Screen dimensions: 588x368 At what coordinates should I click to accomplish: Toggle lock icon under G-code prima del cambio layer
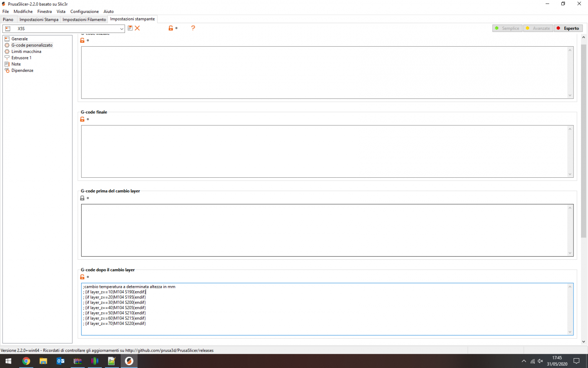tap(82, 198)
